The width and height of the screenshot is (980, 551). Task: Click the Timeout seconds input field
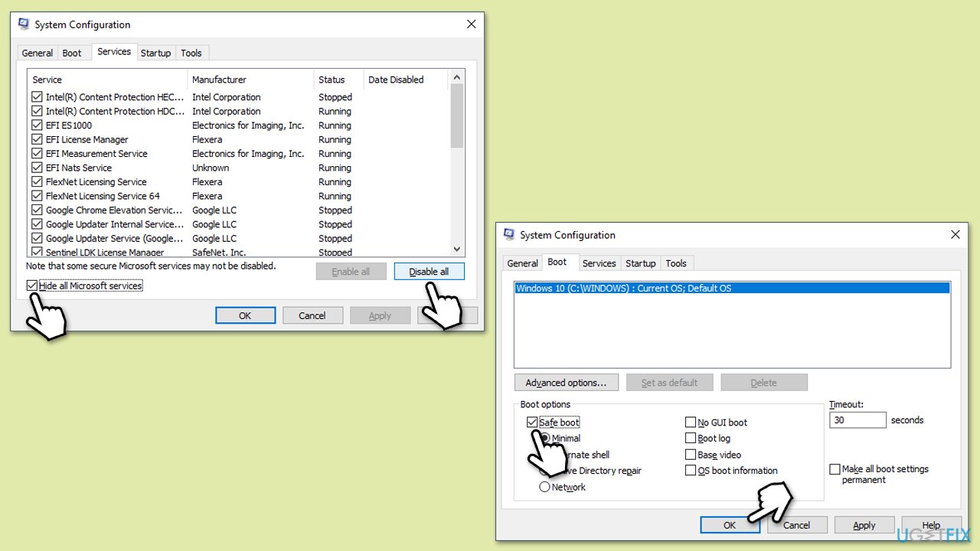pos(857,420)
